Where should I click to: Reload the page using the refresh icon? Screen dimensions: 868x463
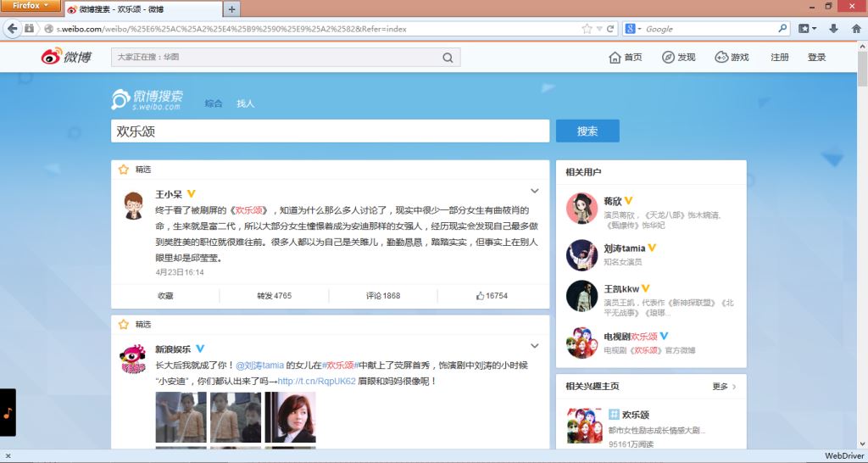(x=610, y=29)
